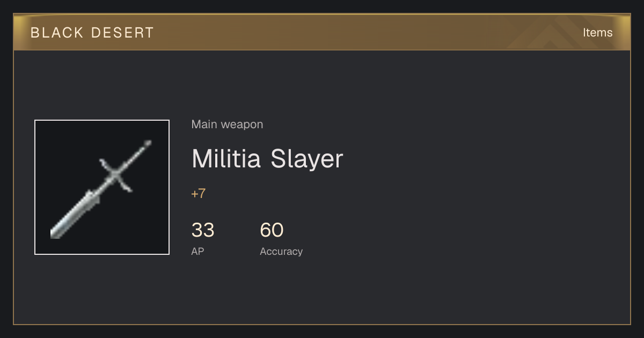Click the Militia Slayer sword icon
This screenshot has width=644, height=338.
pyautogui.click(x=102, y=187)
